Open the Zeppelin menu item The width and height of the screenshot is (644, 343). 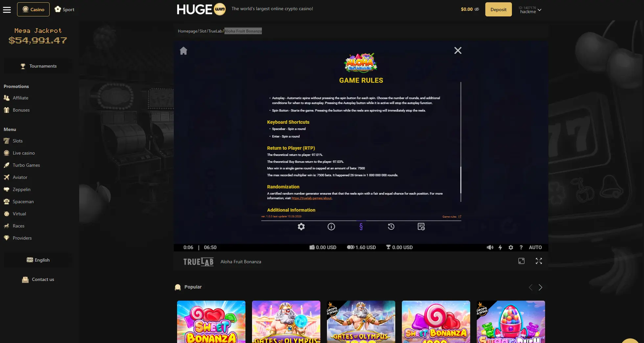(x=21, y=189)
